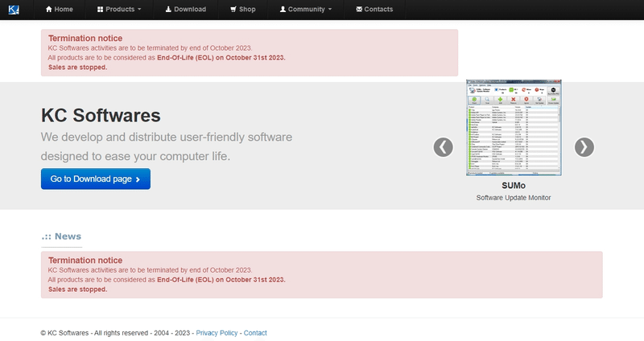The width and height of the screenshot is (644, 341).
Task: Show previous product with left carousel arrow
Action: coord(444,147)
